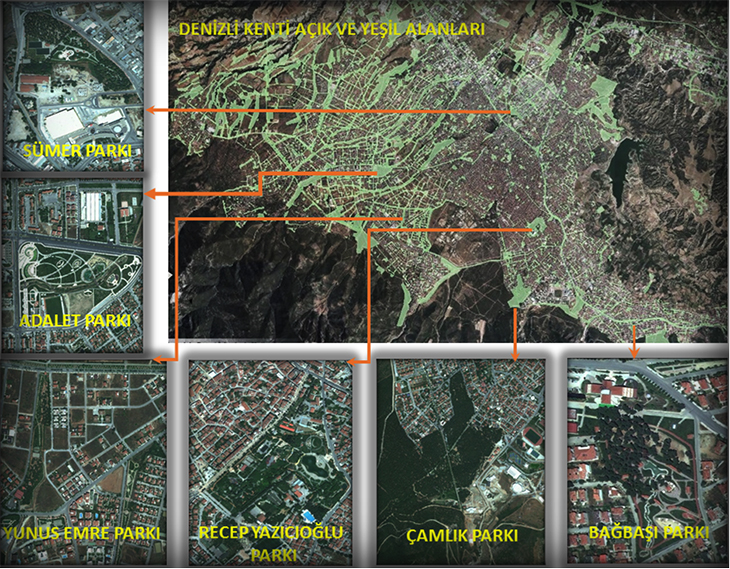Open the Bağbaşı Parkı thumbnail
Viewport: 730px width, 569px height.
click(x=647, y=461)
